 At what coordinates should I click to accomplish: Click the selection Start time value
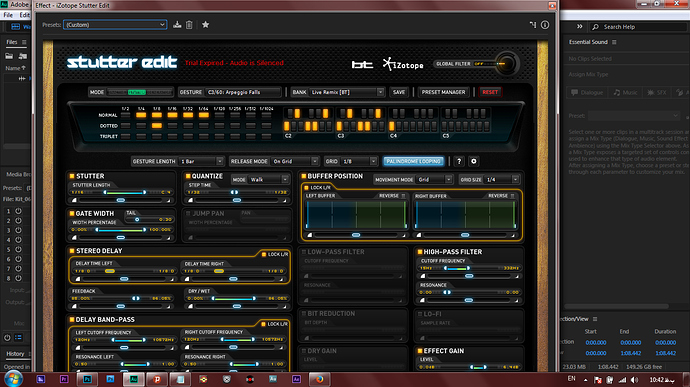click(x=595, y=343)
